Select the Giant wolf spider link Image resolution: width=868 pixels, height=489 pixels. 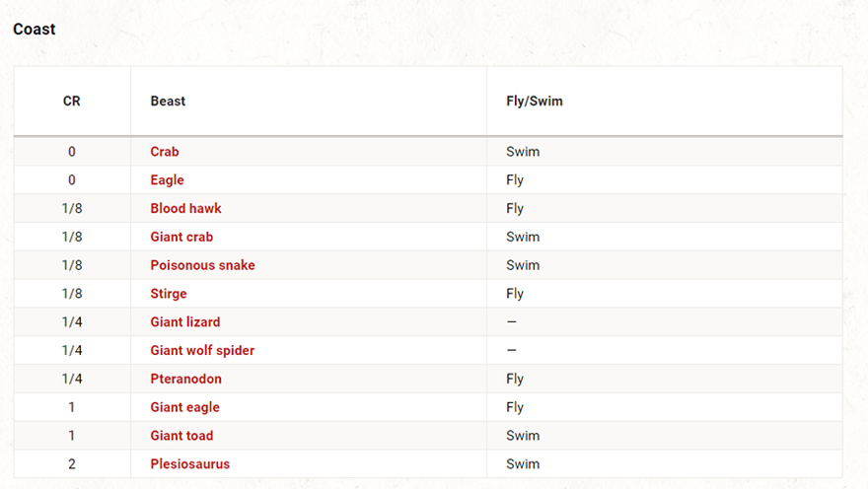click(x=202, y=351)
